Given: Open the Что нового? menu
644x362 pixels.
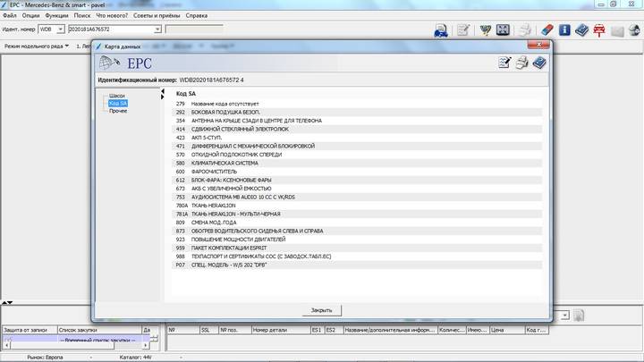Looking at the screenshot, I should (112, 15).
